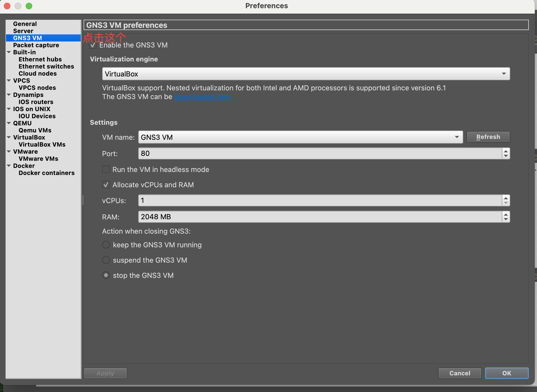Collapse the VPCS tree section
Viewport: 537px width, 392px height.
pos(9,81)
